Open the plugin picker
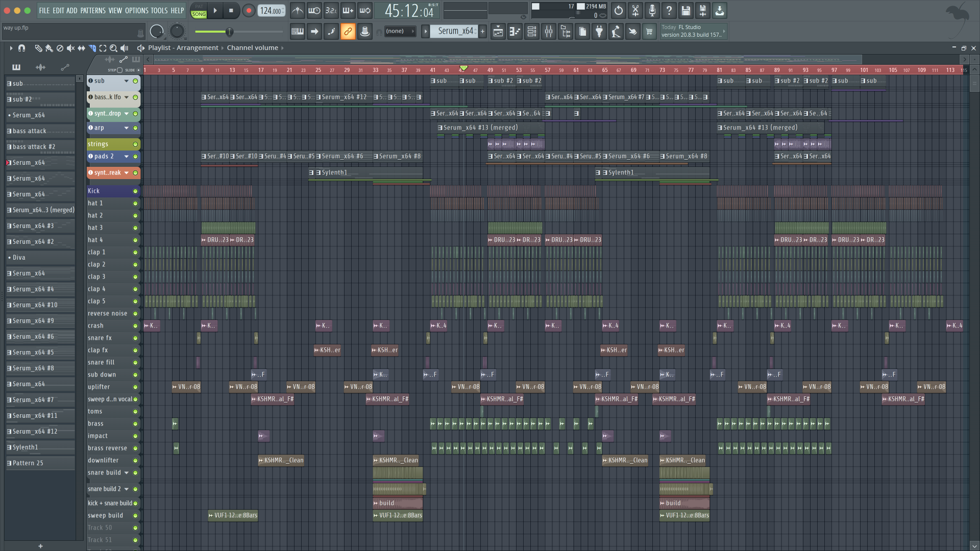This screenshot has height=551, width=980. pos(599,32)
